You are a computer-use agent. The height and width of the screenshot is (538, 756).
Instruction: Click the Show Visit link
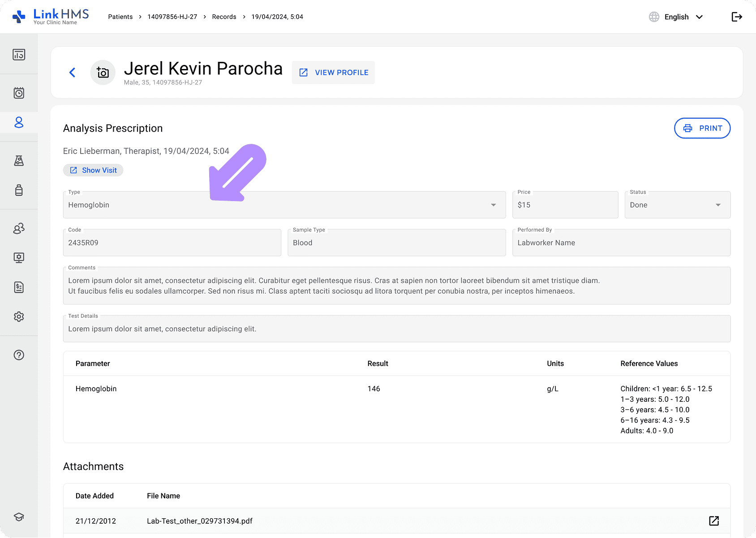93,170
